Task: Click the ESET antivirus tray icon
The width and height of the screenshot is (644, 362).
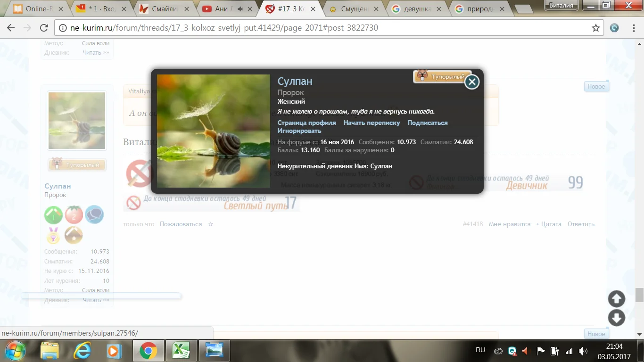Action: pyautogui.click(x=512, y=351)
